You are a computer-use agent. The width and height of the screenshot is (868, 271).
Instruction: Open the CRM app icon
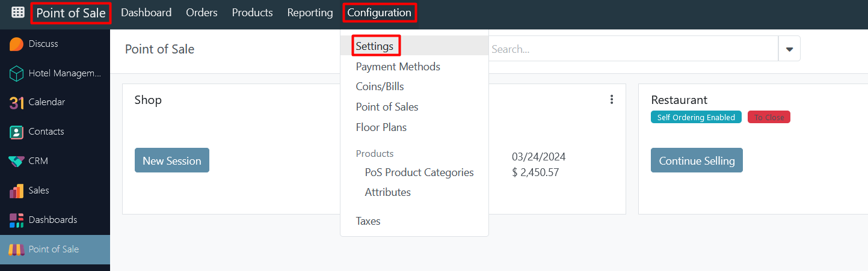[x=17, y=161]
